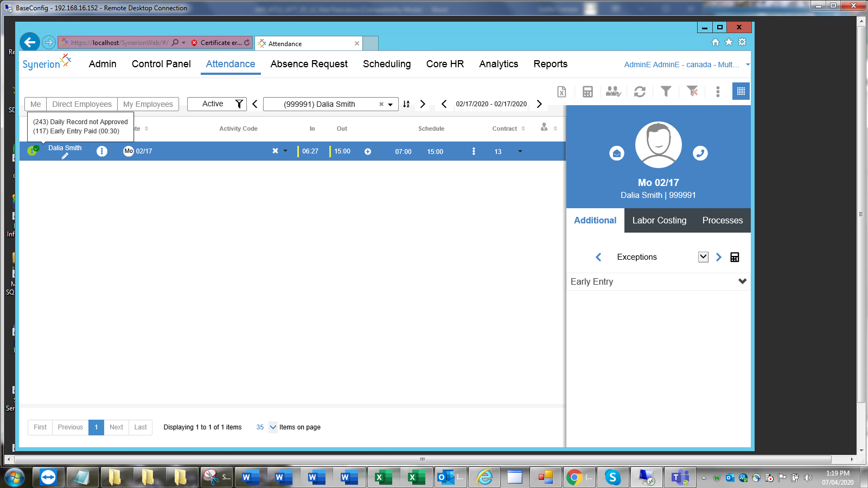Toggle the blue grid view button
This screenshot has width=868, height=488.
[x=741, y=91]
